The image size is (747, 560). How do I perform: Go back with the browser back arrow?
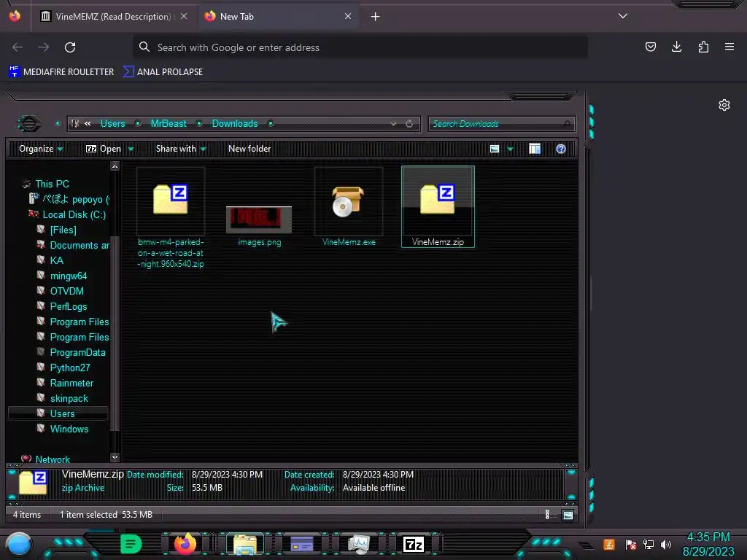(18, 47)
